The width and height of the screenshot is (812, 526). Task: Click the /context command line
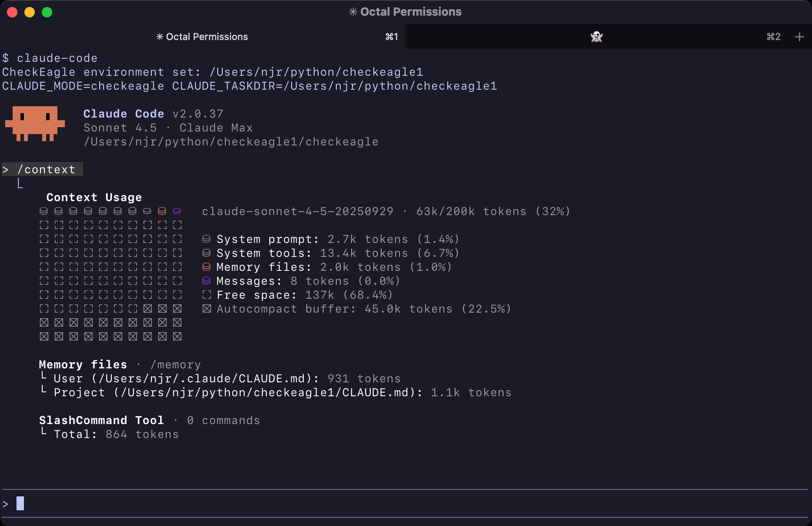pos(46,169)
